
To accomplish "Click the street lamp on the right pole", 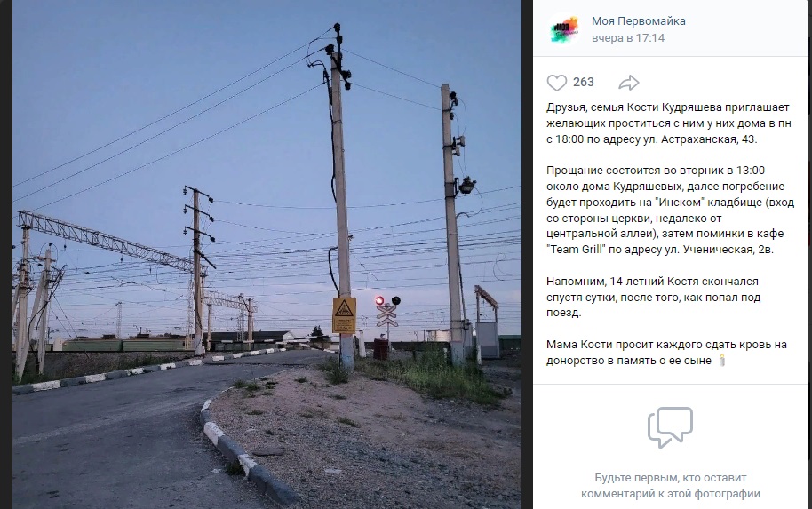I will tap(466, 185).
